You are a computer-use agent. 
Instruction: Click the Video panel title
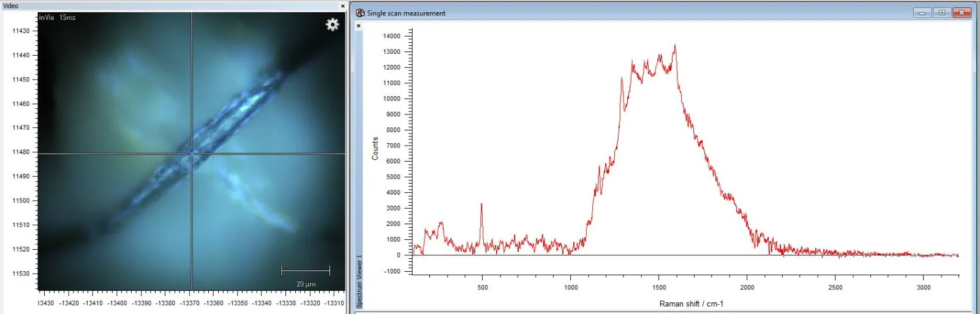pyautogui.click(x=11, y=6)
